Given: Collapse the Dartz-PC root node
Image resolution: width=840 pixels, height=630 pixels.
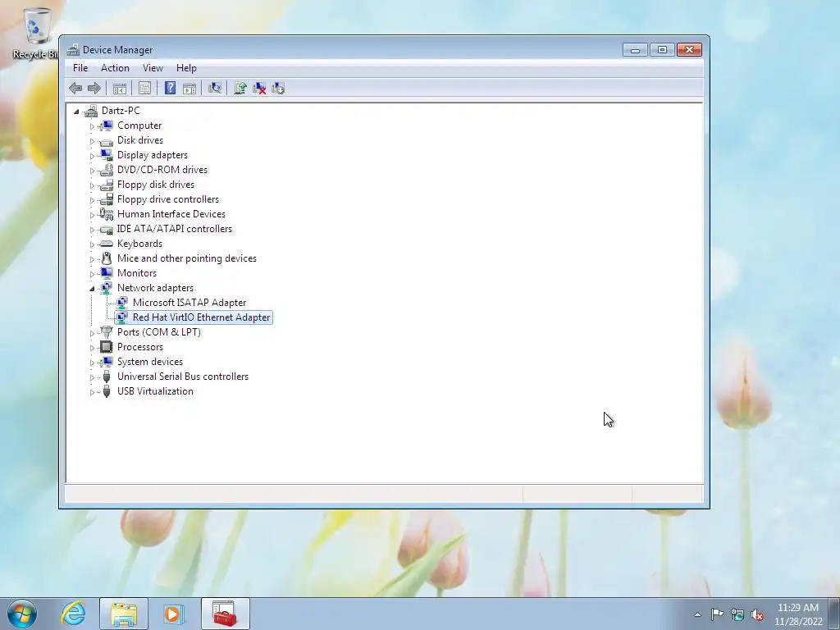Looking at the screenshot, I should click(x=76, y=112).
